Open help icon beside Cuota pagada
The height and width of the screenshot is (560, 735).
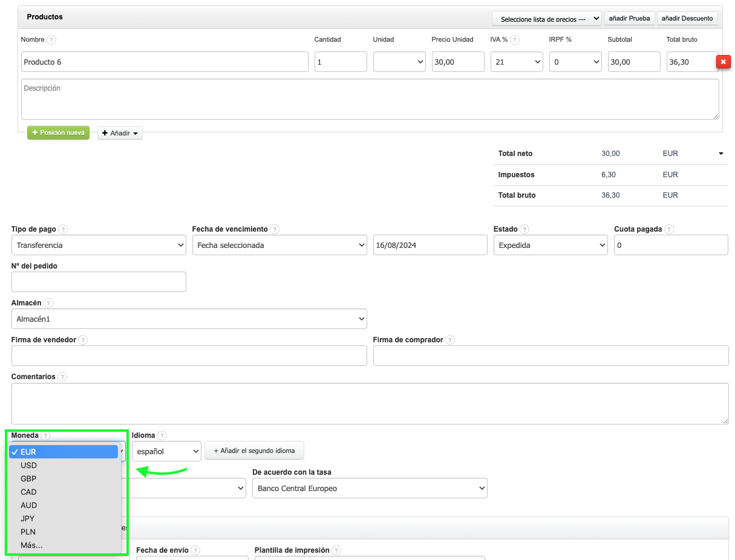coord(668,230)
